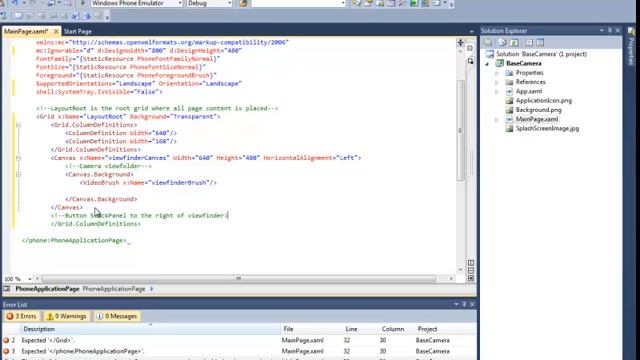This screenshot has height=360, width=640.
Task: Toggle the 0 Warnings filter
Action: [66, 316]
